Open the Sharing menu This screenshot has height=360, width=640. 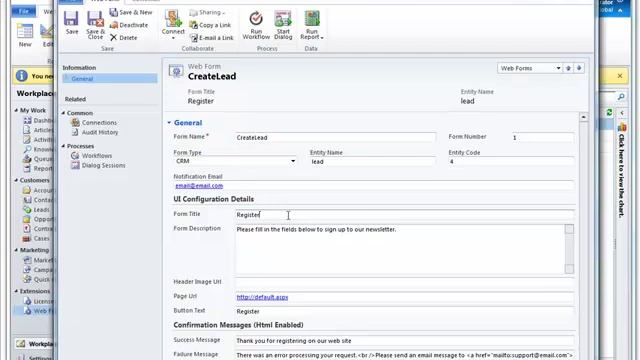[x=207, y=13]
